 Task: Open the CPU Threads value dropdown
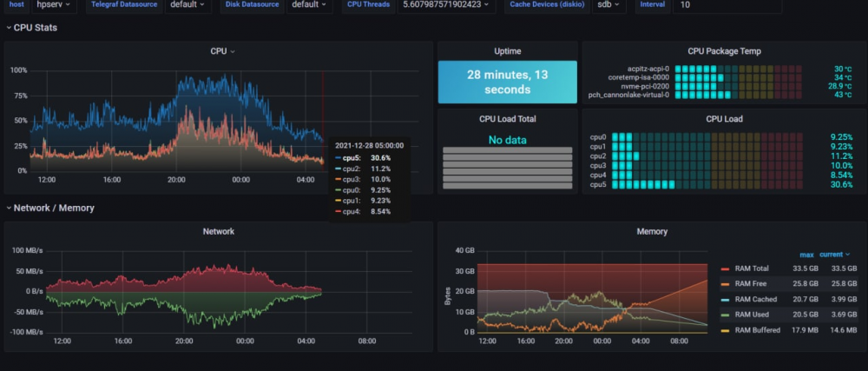[x=446, y=4]
